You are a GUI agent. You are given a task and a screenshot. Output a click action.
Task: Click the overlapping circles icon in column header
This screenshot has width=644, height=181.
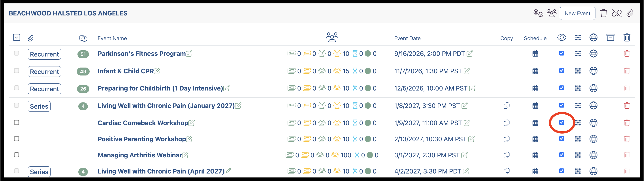tap(83, 38)
